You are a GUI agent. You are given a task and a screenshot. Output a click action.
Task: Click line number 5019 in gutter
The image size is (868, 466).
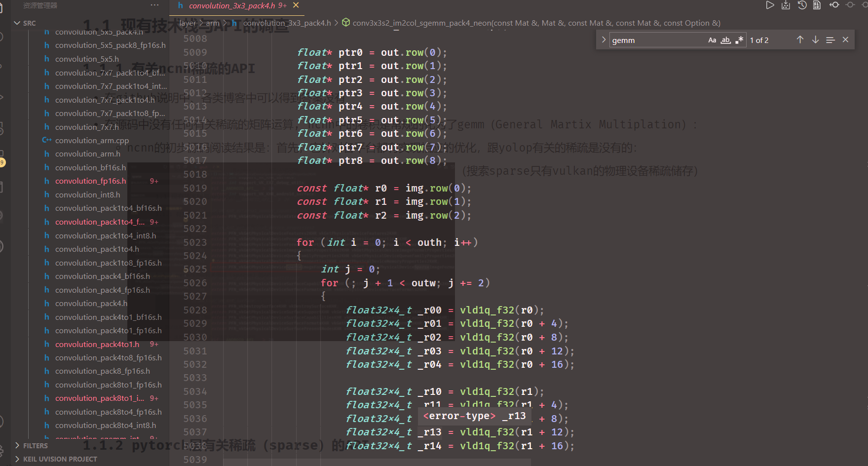coord(195,188)
